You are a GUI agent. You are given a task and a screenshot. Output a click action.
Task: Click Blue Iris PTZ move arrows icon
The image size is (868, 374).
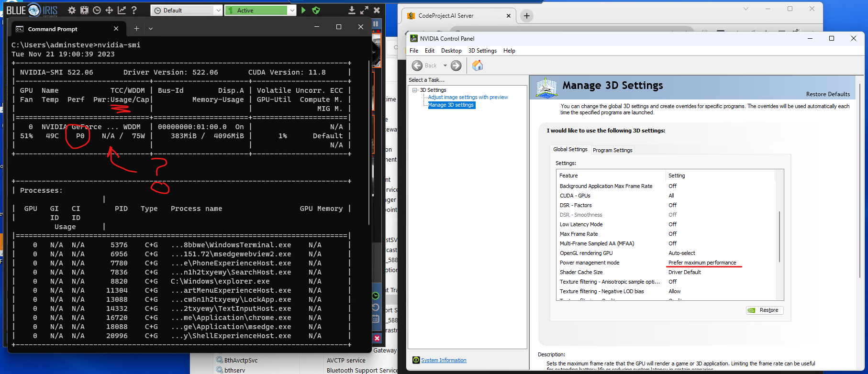(109, 10)
